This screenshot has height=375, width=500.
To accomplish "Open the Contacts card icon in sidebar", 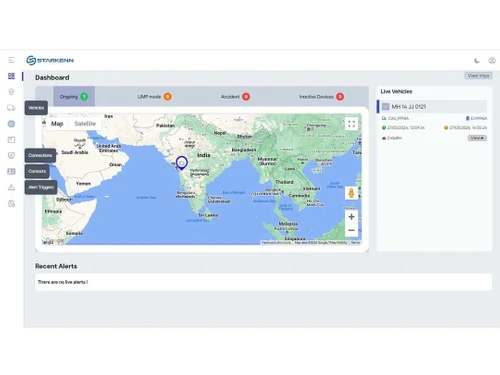I will [11, 171].
